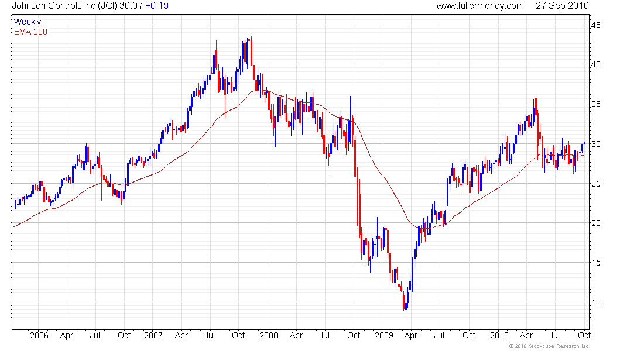The height and width of the screenshot is (351, 644).
Task: Click the '2006' year label on time axis
Action: tap(39, 335)
